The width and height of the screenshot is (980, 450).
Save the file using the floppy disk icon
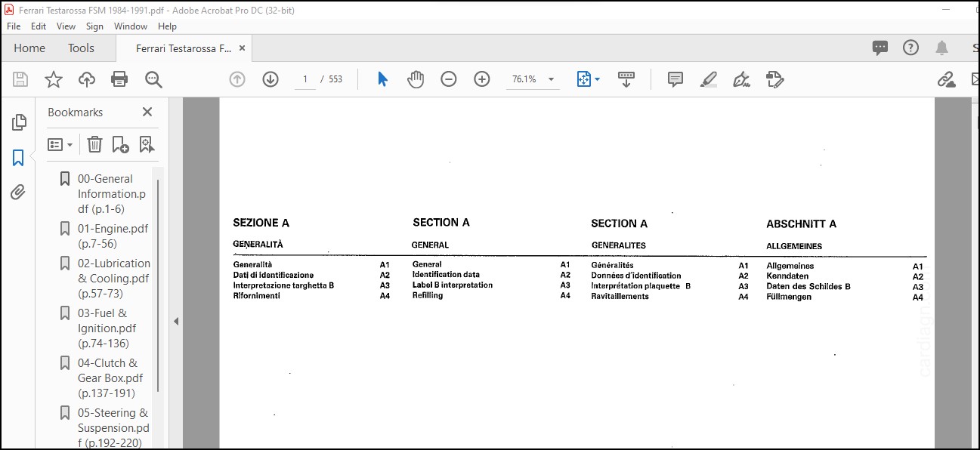(x=20, y=79)
